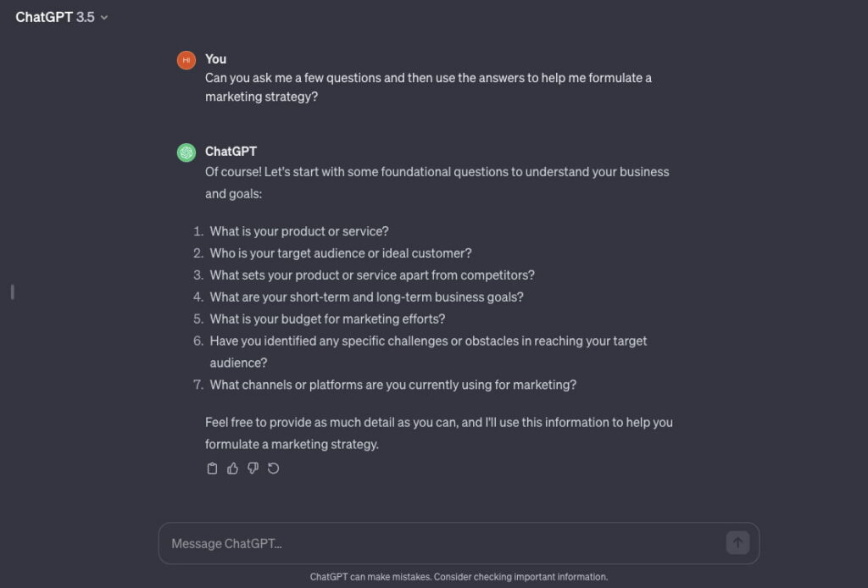Click the send message arrow
The width and height of the screenshot is (868, 588).
click(x=737, y=543)
